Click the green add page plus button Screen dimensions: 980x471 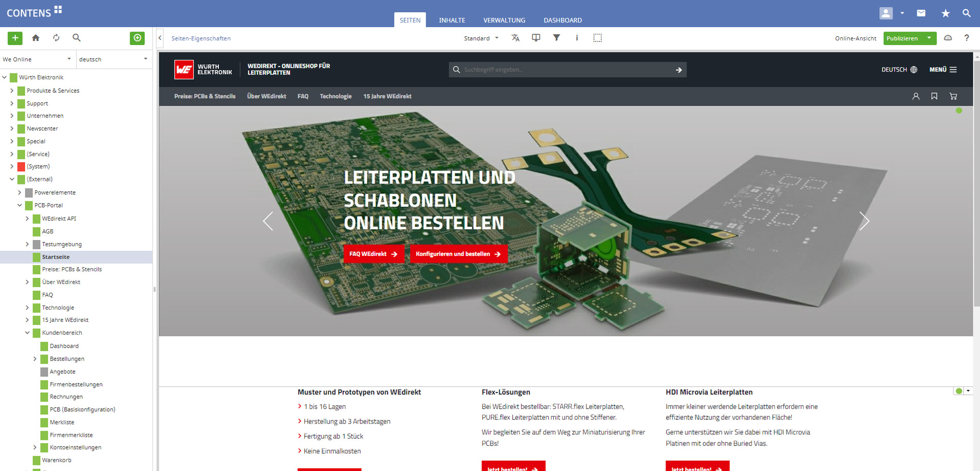tap(15, 38)
